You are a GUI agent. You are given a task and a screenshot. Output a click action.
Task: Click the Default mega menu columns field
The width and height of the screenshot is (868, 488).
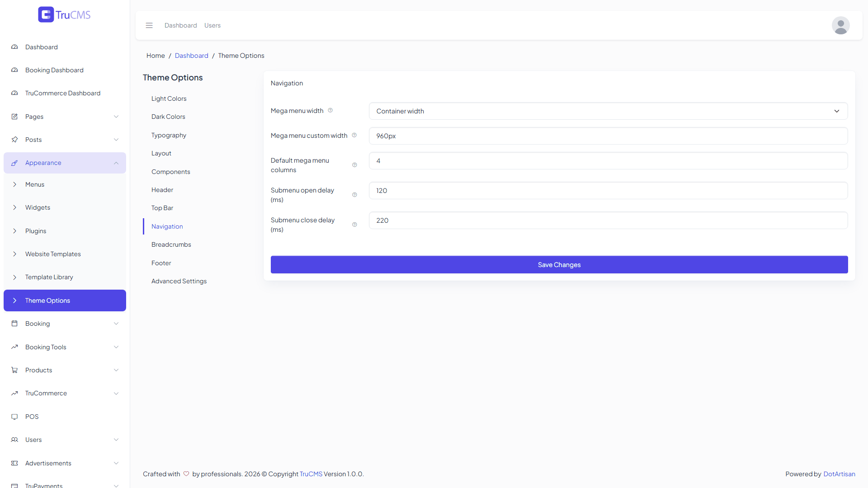point(608,161)
